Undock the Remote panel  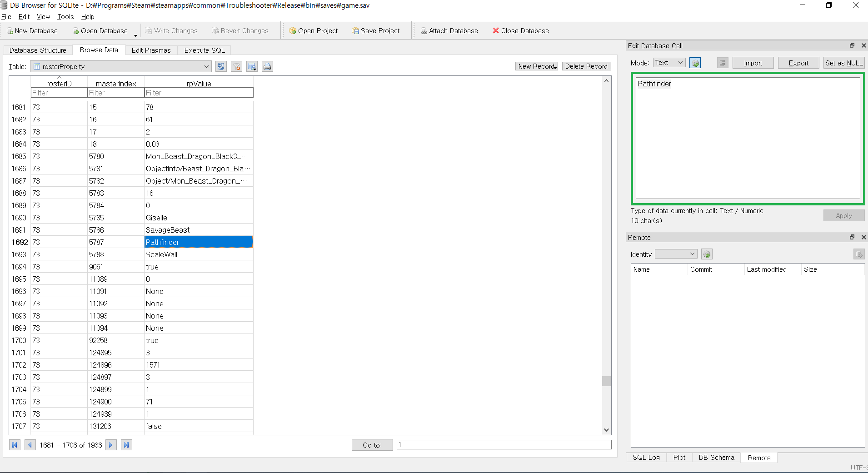point(852,237)
